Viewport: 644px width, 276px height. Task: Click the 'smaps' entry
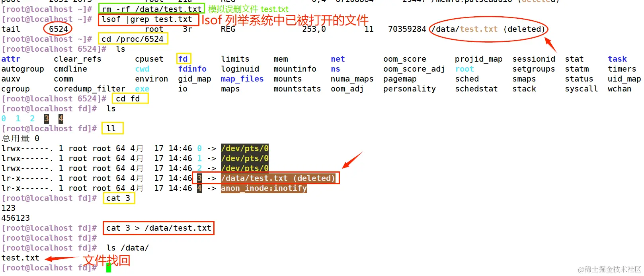pos(524,79)
